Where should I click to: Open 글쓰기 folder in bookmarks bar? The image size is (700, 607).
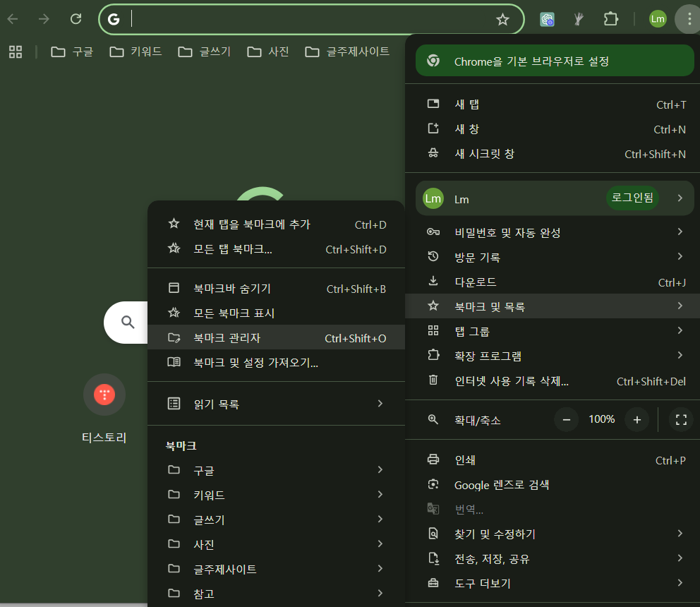204,52
